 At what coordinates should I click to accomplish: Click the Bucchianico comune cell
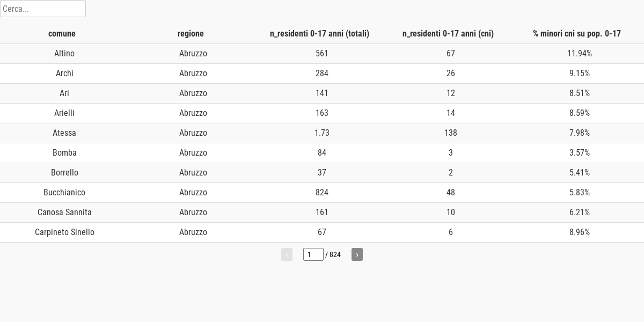64,193
